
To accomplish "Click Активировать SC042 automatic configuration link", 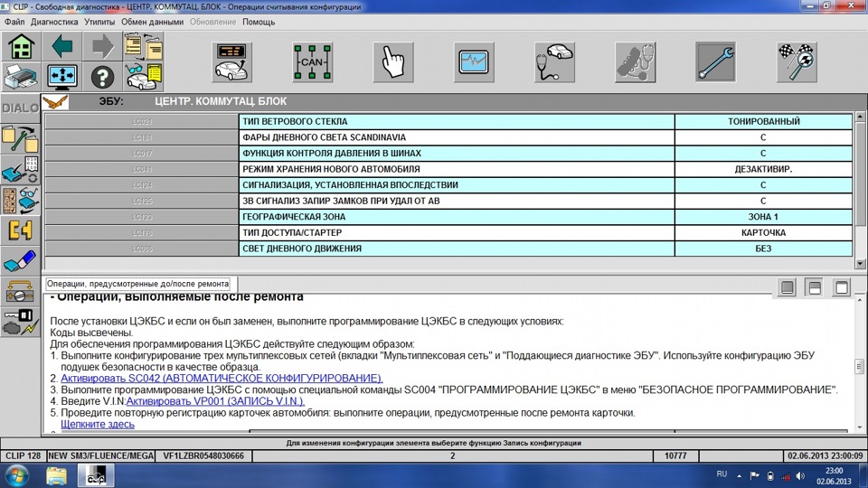I will [x=222, y=379].
